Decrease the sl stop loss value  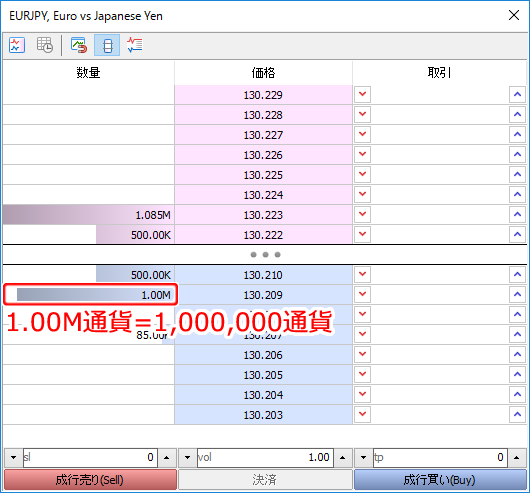14,458
